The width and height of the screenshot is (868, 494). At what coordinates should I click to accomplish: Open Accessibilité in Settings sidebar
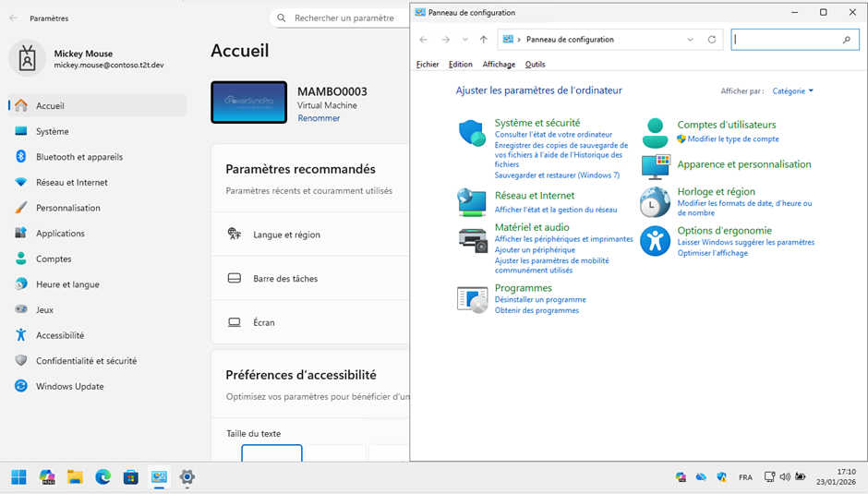point(98,335)
